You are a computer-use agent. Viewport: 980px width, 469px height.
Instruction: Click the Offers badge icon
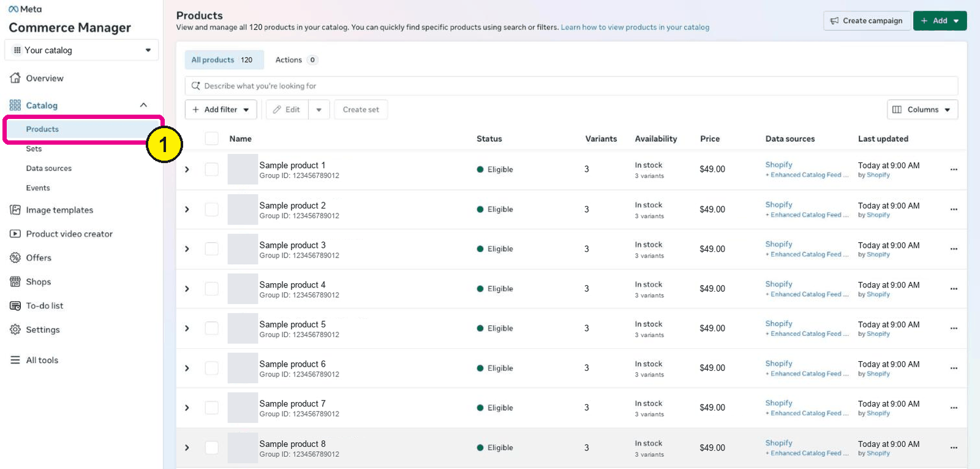15,257
